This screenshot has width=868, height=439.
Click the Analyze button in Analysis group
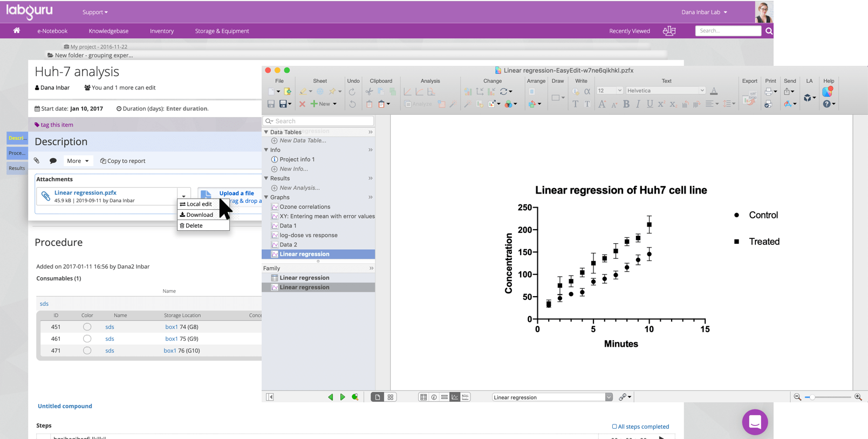point(419,104)
